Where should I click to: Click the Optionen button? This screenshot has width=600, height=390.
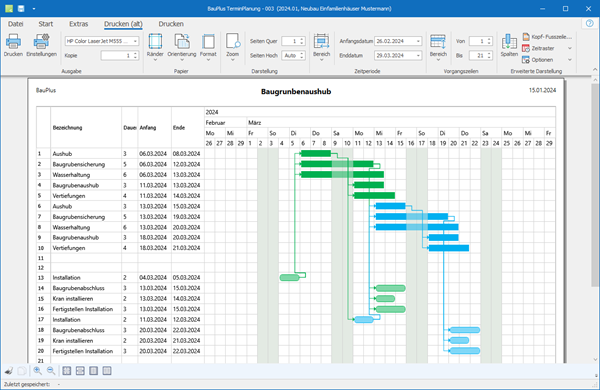[x=538, y=60]
